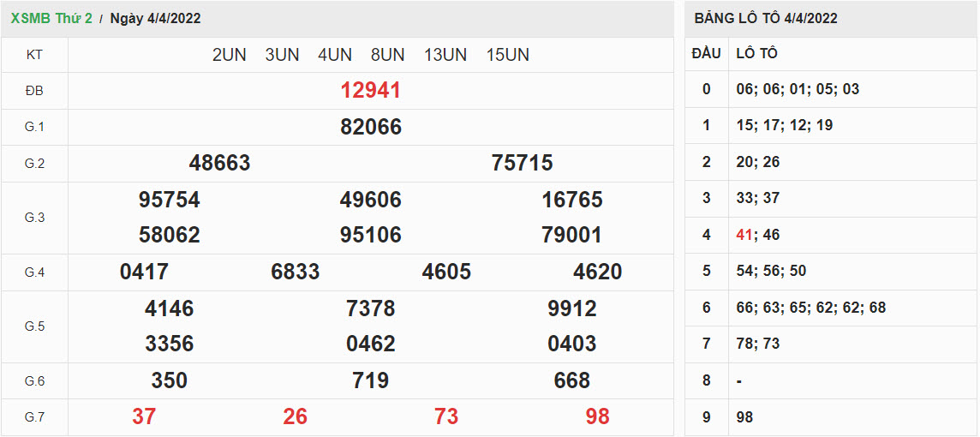Select G.3 number 95754
Viewport: 980px width, 437px height.
(x=169, y=201)
